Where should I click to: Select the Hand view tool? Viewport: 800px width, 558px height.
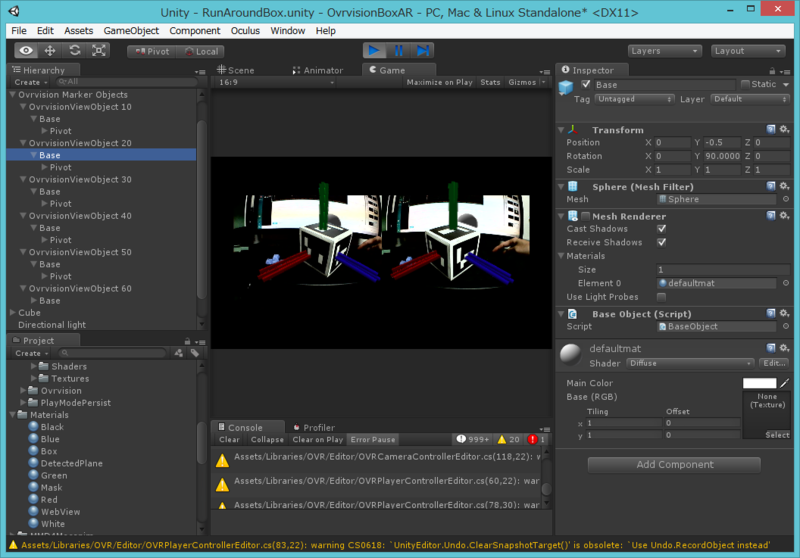tap(26, 50)
